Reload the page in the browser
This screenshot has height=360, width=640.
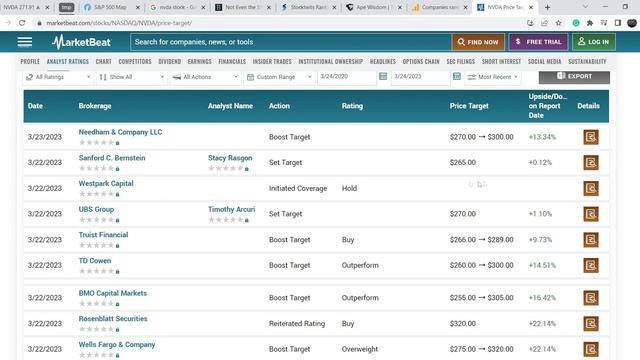[22, 23]
